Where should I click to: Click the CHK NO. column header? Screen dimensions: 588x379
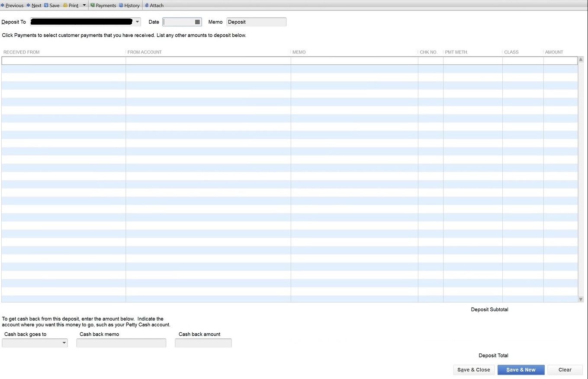pyautogui.click(x=428, y=52)
